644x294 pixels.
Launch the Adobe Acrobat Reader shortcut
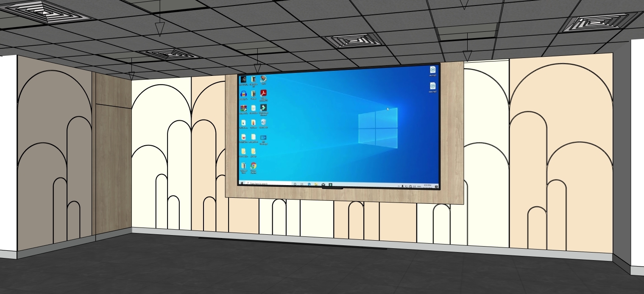pos(263,94)
